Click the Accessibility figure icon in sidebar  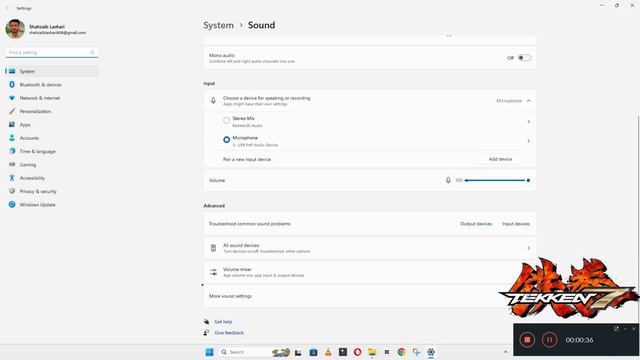click(x=12, y=178)
